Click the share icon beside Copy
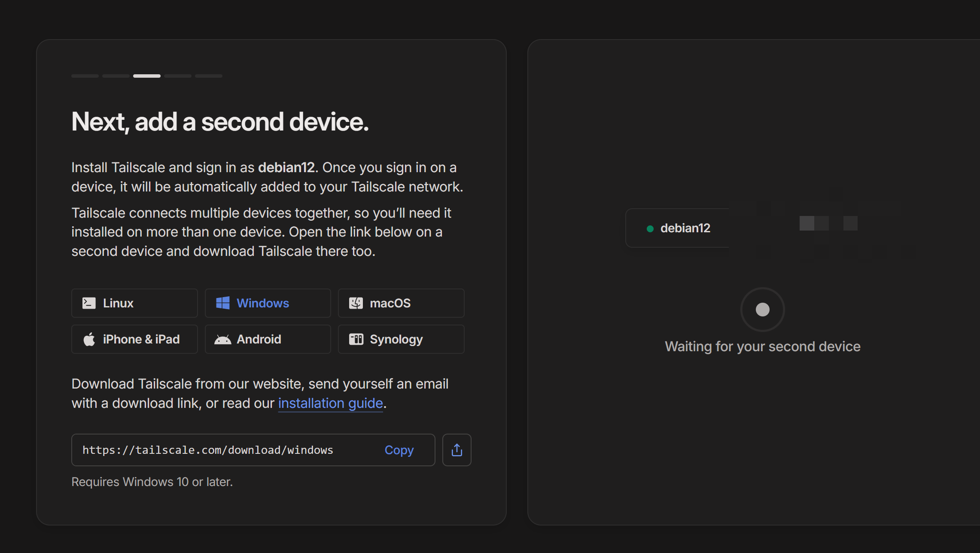The height and width of the screenshot is (553, 980). [x=457, y=450]
